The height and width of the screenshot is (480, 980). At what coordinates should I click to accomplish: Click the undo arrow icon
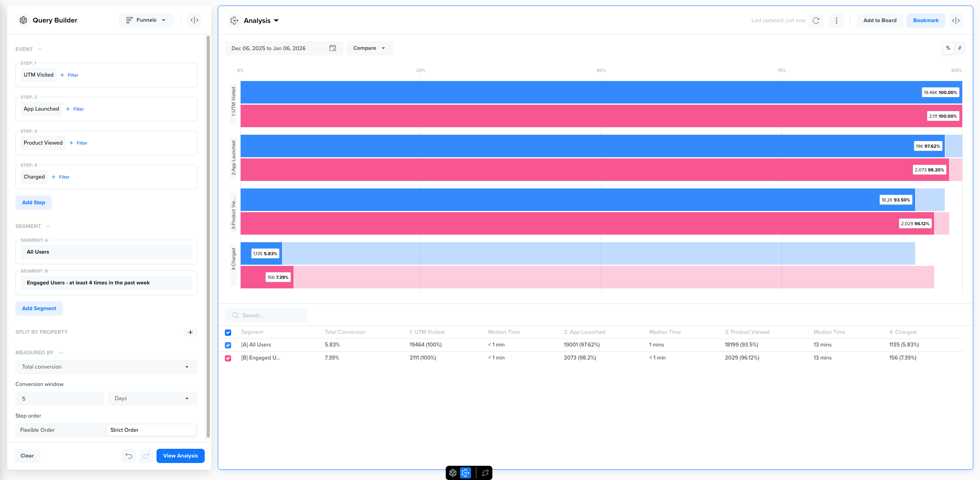coord(129,456)
